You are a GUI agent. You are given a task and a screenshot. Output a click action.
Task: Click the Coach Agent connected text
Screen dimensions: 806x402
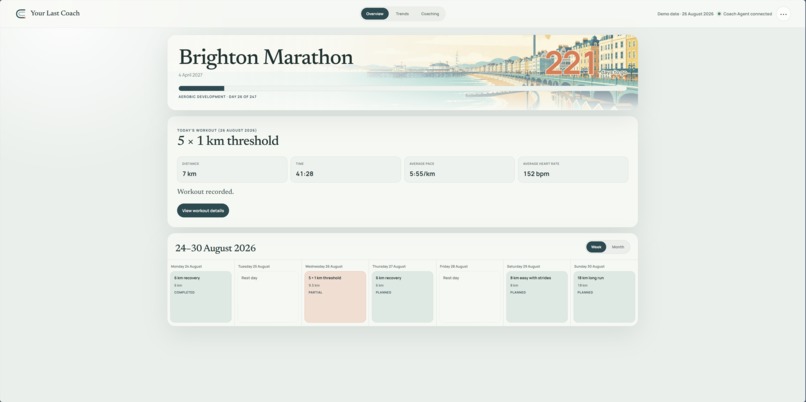(747, 14)
